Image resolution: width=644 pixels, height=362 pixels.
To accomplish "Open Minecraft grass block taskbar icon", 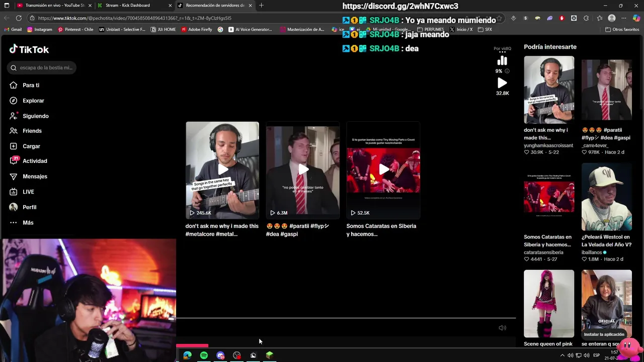I will (x=270, y=355).
